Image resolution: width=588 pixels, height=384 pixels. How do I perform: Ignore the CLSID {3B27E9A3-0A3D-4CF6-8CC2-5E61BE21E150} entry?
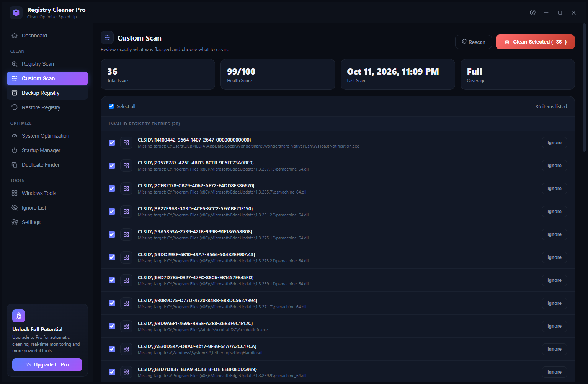554,212
